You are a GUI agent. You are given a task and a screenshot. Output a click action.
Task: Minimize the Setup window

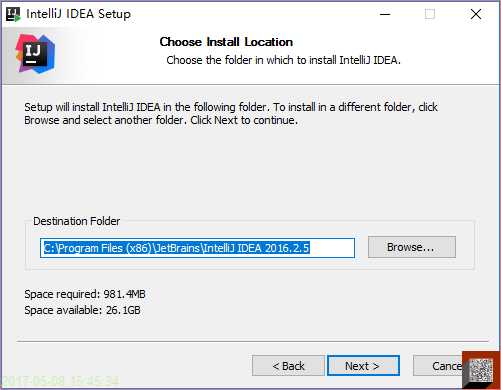click(x=385, y=14)
